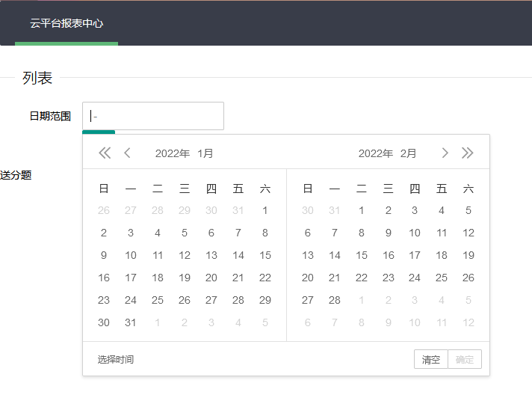Pick January 15 in the left calendar

tap(265, 255)
